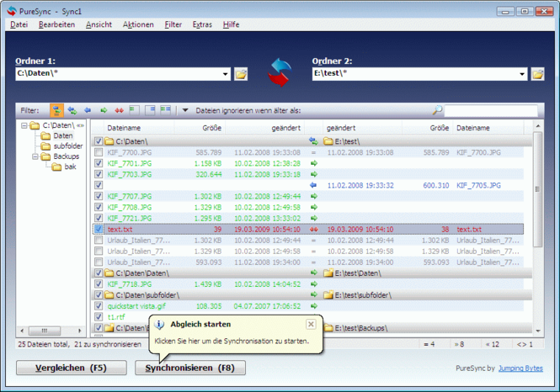Toggle the text.txt file checkbox

point(99,229)
